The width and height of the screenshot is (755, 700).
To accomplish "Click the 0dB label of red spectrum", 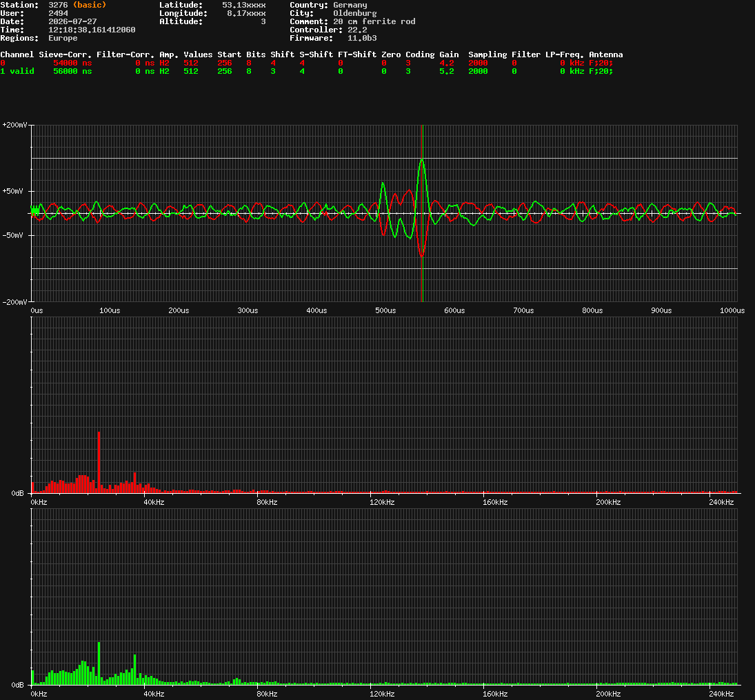I will pyautogui.click(x=17, y=493).
